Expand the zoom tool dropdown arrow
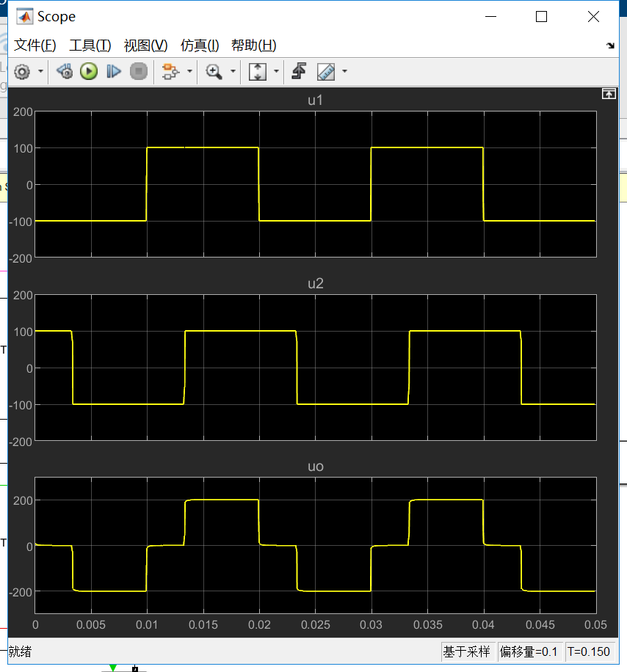 233,71
